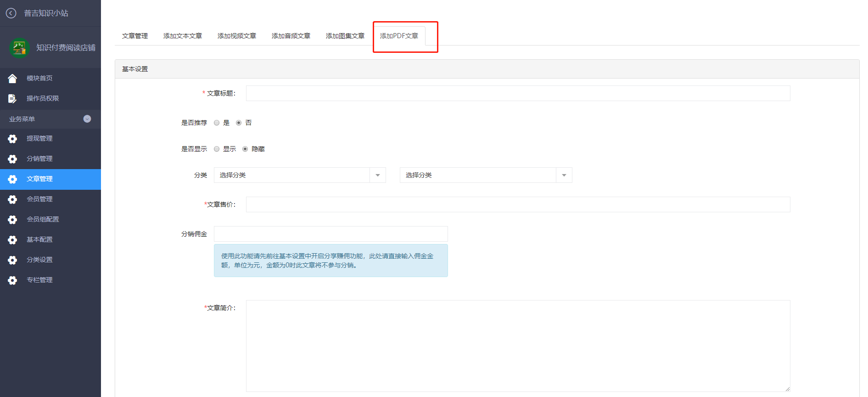
Task: Click the document icon for 操作员权限
Action: [12, 98]
